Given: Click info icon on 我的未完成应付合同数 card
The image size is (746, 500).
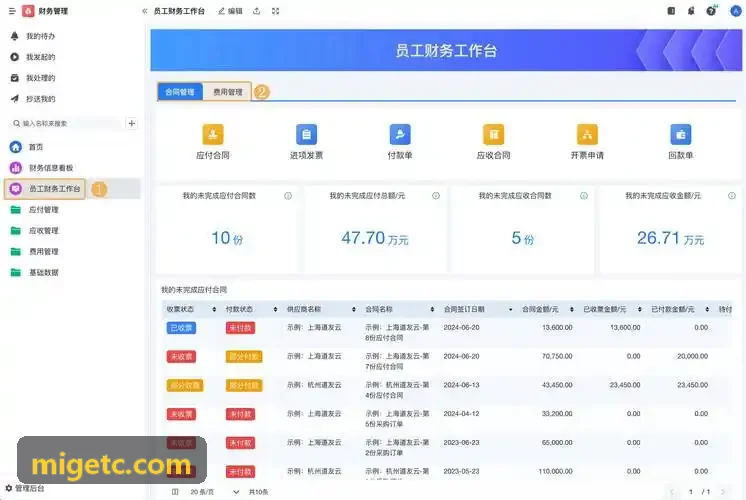Looking at the screenshot, I should (288, 196).
